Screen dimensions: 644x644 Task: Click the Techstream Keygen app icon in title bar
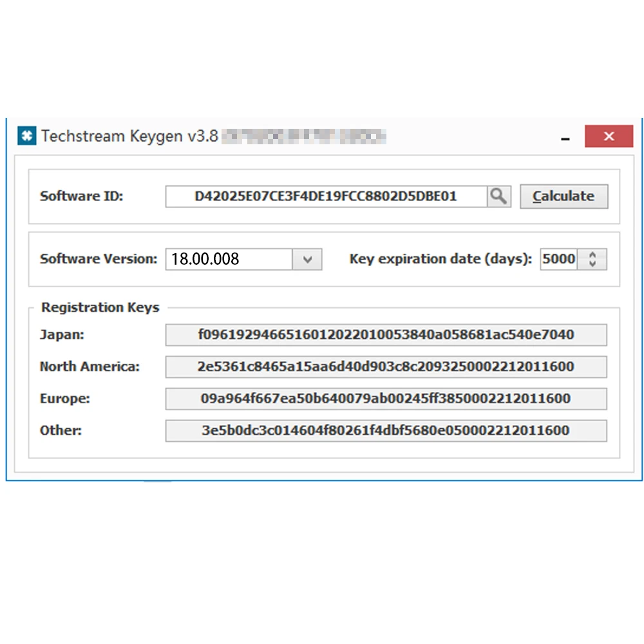[x=26, y=135]
